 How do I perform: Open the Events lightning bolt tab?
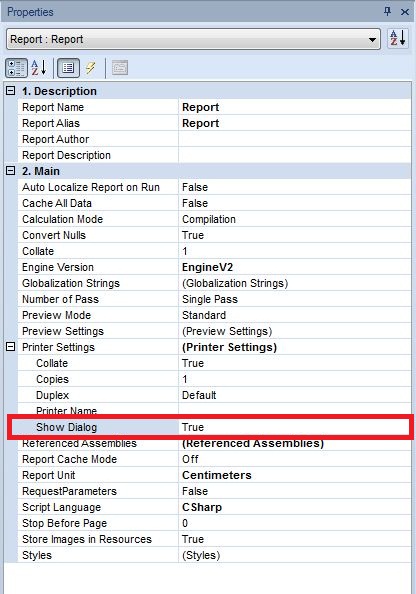pos(91,68)
